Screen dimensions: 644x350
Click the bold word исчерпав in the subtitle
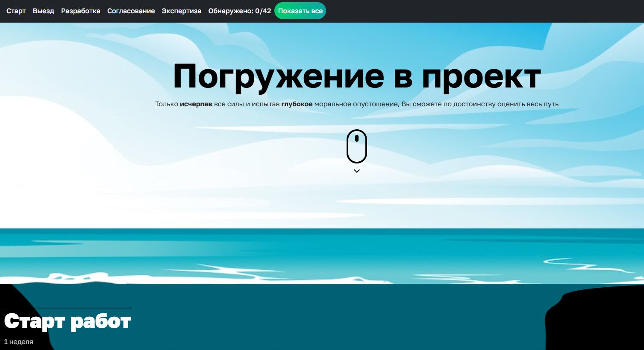coord(196,104)
